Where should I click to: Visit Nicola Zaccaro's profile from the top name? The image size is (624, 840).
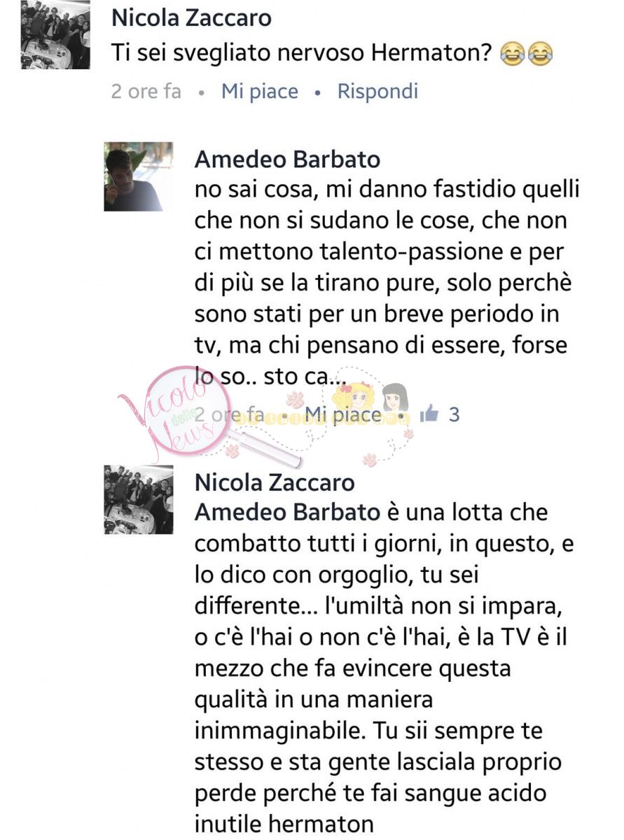click(x=191, y=17)
